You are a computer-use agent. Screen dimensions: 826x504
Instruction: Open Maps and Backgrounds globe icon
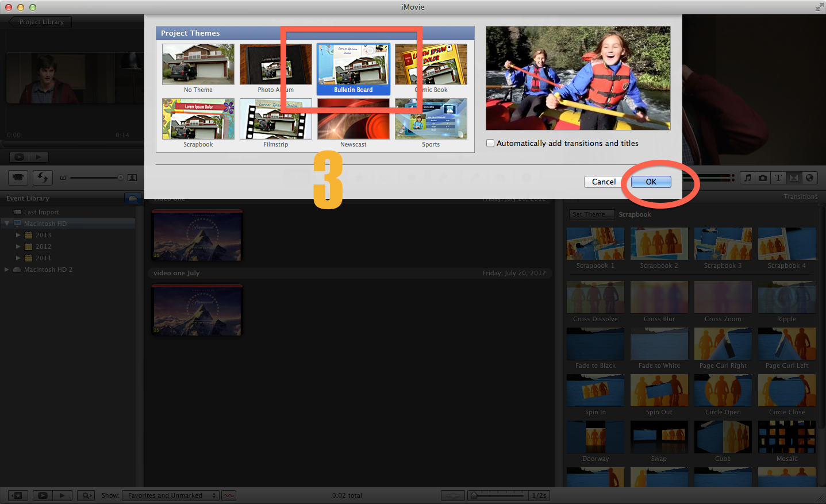pos(809,178)
